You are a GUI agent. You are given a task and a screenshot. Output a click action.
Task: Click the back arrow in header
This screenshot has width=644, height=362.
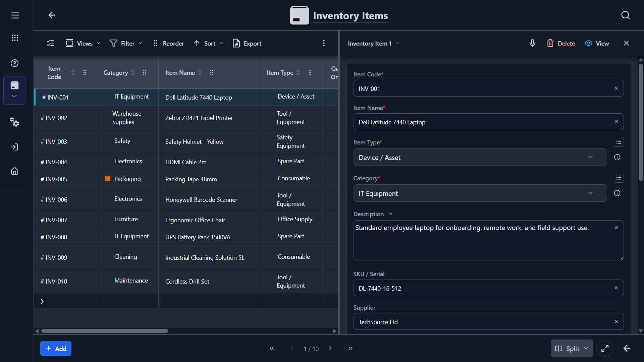coord(52,15)
